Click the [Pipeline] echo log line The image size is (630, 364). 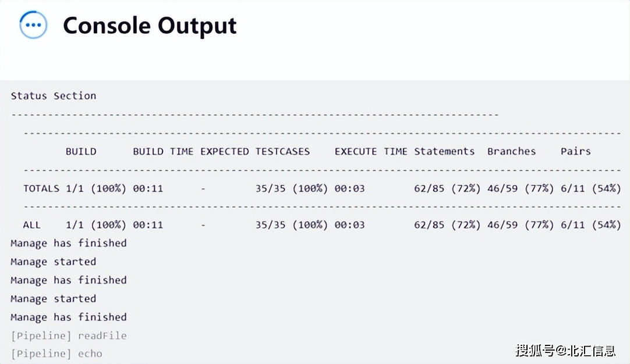pos(56,354)
